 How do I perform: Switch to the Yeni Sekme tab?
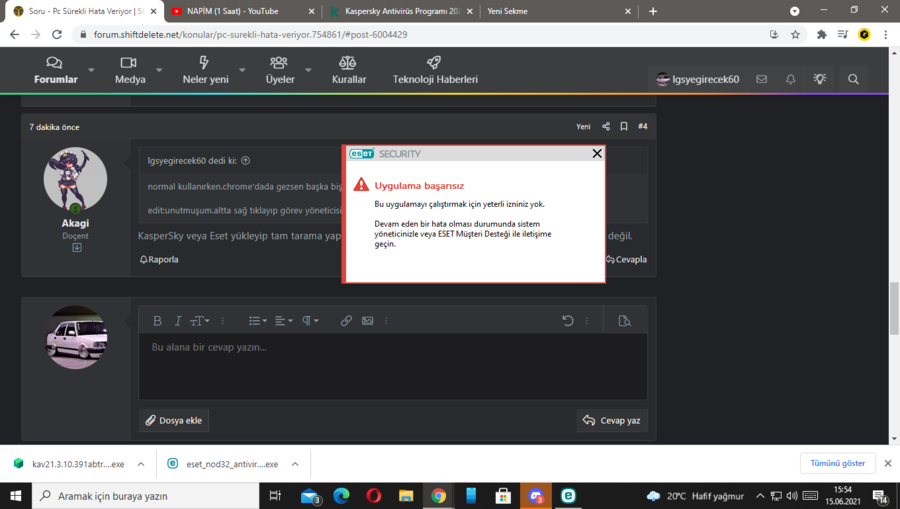tap(557, 11)
